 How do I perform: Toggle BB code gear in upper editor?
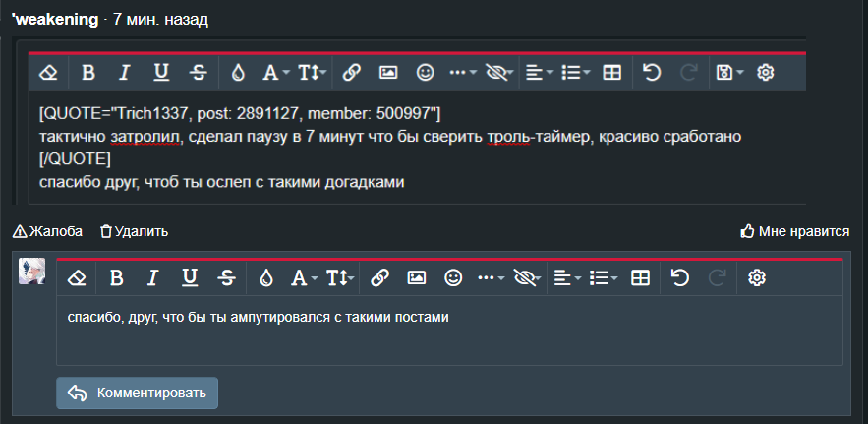click(x=765, y=73)
